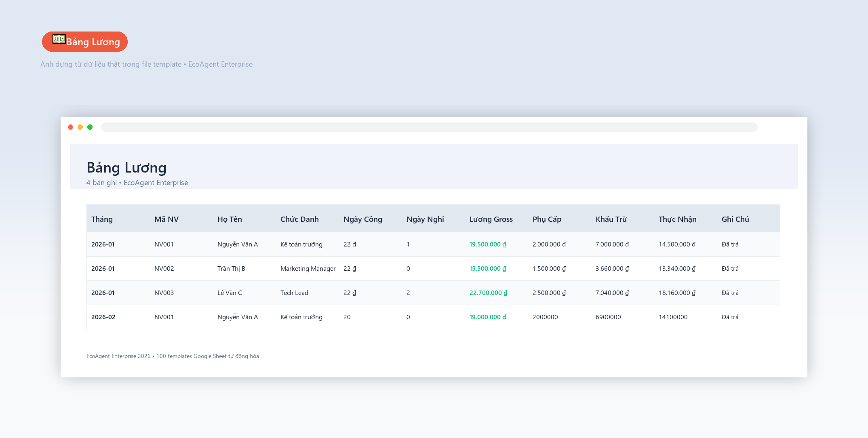868x438 pixels.
Task: Click the Phụ Cấp column header
Action: click(547, 219)
